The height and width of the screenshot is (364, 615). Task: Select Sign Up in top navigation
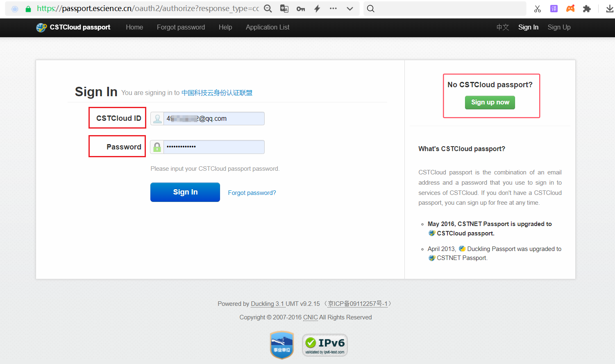point(559,27)
